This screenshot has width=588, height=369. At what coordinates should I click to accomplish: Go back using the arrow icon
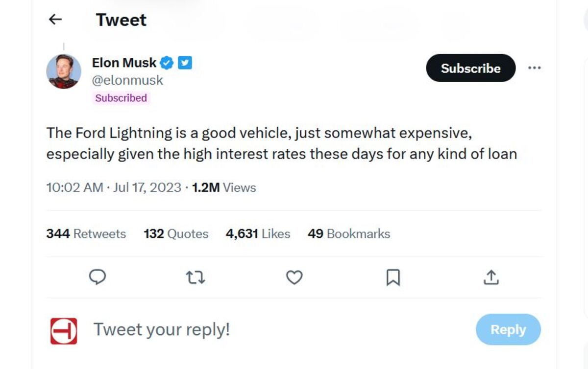coord(55,20)
